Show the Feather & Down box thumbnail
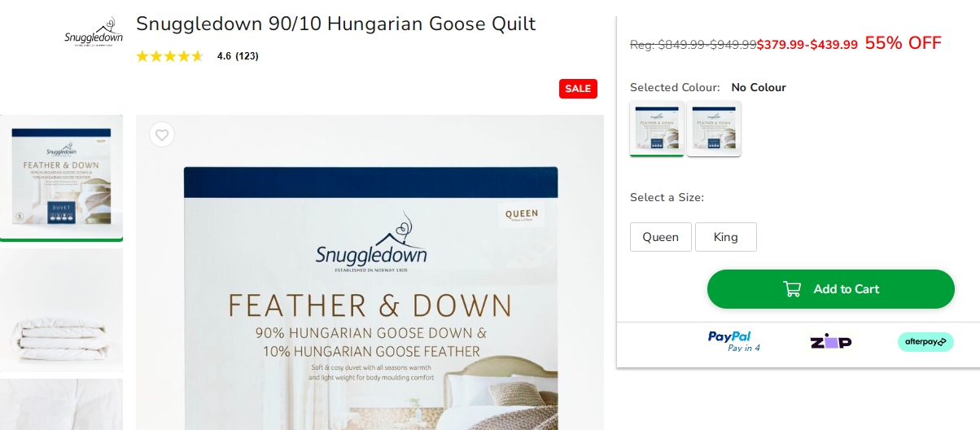 61,178
